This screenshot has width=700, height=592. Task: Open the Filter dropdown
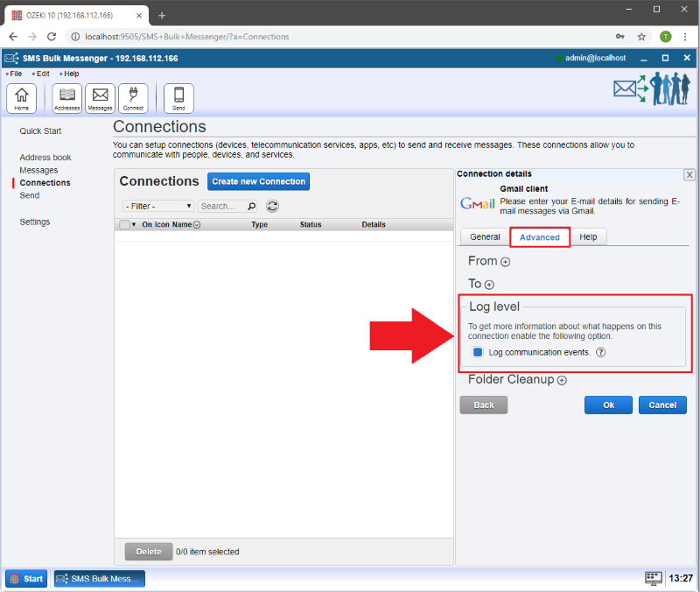click(157, 207)
